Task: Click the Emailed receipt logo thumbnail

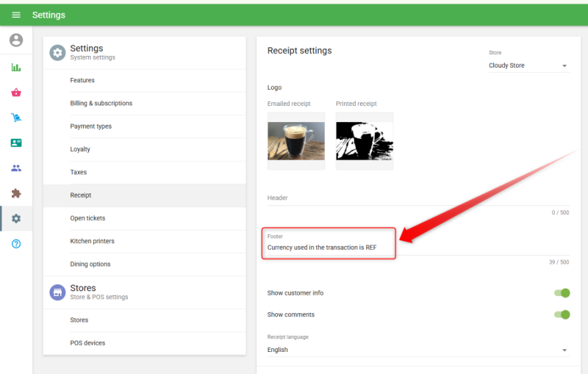Action: (296, 141)
